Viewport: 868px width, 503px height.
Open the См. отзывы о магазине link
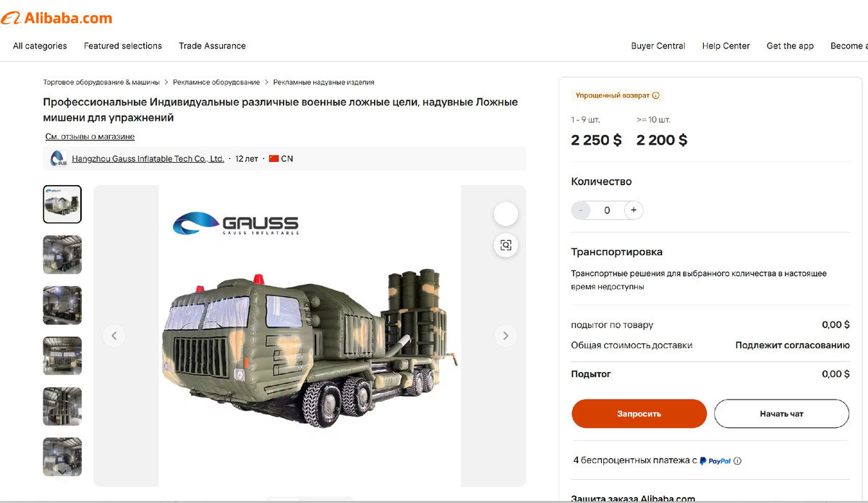click(90, 137)
